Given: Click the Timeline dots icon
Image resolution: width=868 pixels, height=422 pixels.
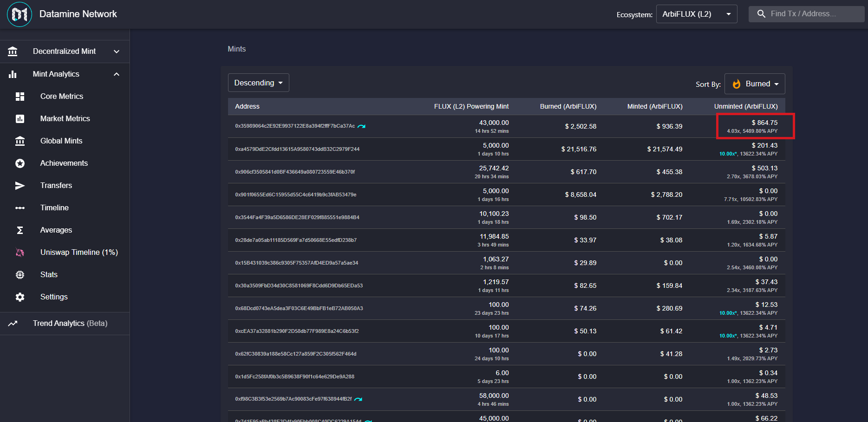Looking at the screenshot, I should [x=20, y=208].
